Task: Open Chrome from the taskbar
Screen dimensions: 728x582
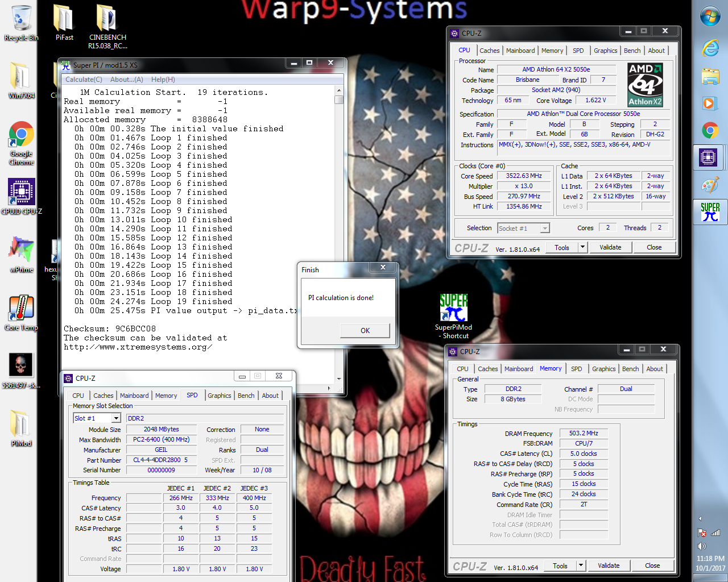Action: pos(710,131)
